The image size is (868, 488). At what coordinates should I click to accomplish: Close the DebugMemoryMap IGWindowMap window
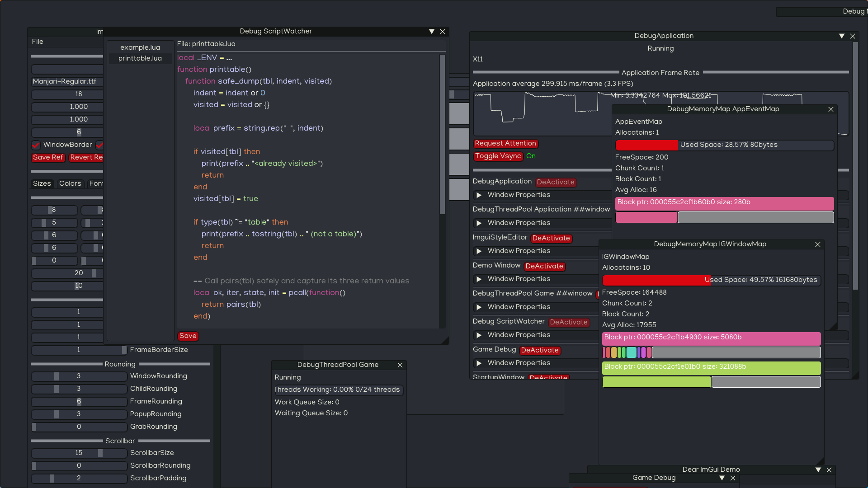click(817, 244)
